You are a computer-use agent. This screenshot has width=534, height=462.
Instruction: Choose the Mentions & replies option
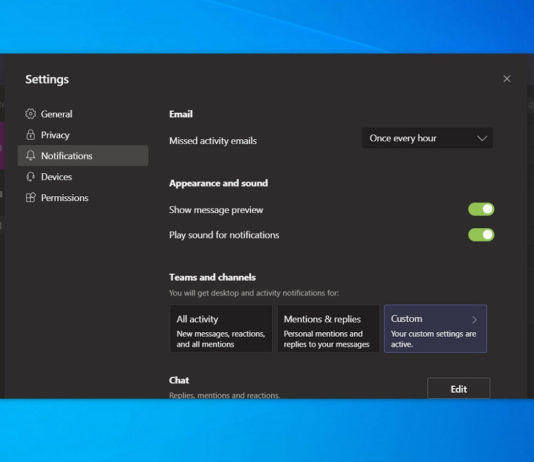tap(328, 329)
